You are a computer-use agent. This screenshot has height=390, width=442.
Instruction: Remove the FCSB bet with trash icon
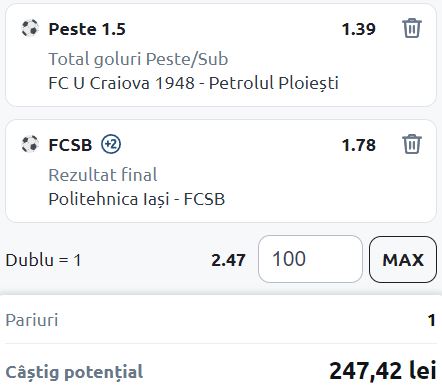tap(412, 144)
